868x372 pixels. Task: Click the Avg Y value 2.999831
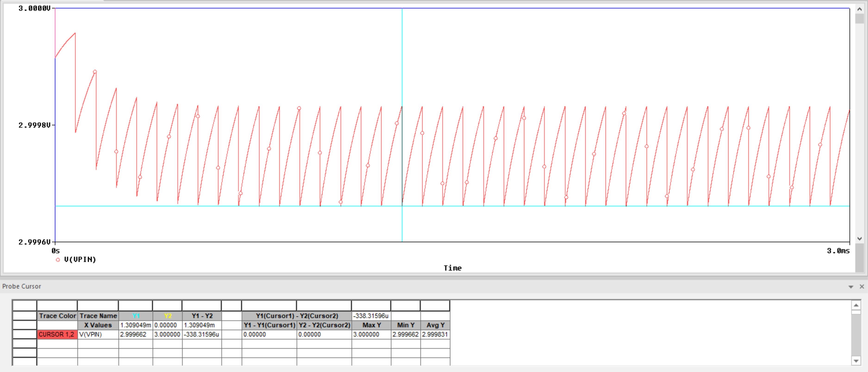click(435, 334)
